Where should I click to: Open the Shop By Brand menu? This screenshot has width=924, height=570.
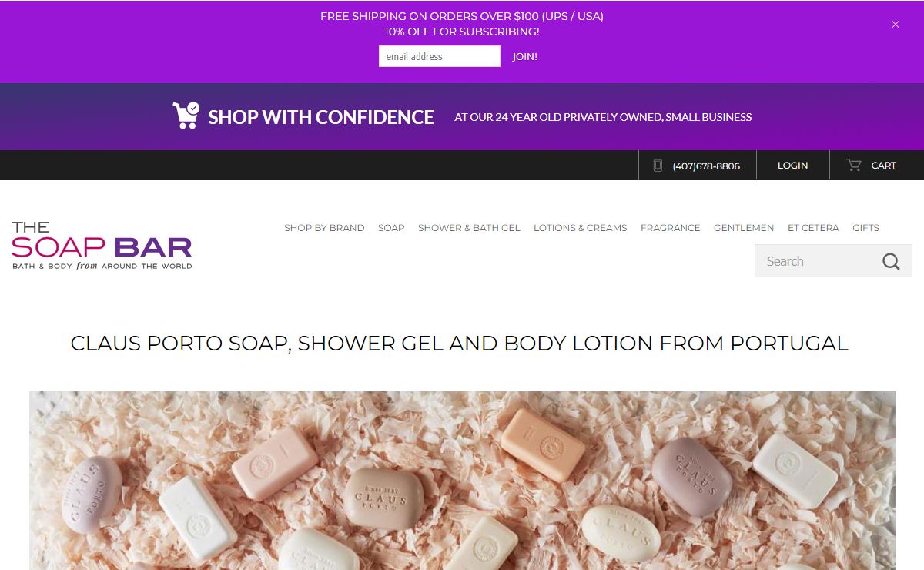coord(324,228)
